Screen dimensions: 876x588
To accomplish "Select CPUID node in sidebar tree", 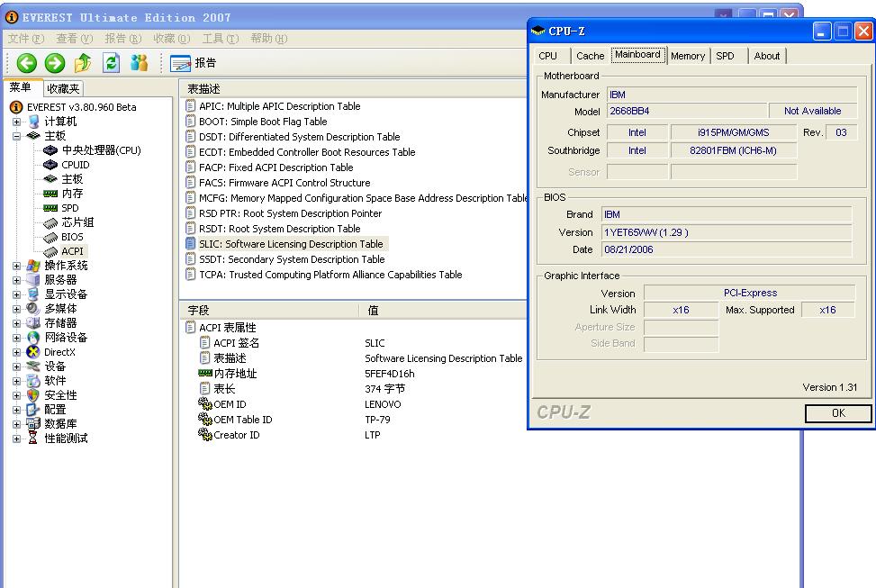I will click(x=75, y=165).
